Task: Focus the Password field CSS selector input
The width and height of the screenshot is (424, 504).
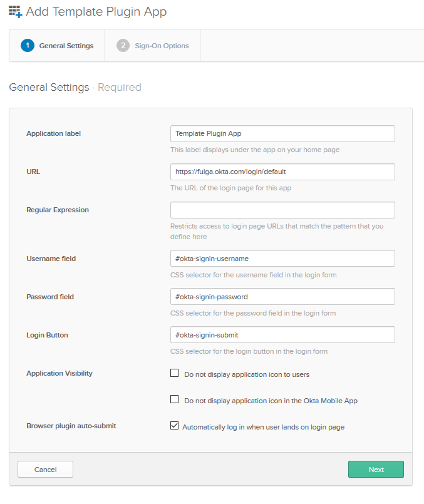Action: 282,297
